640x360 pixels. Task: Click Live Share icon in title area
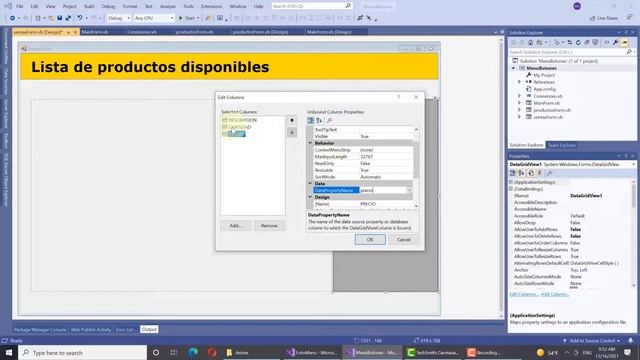593,18
